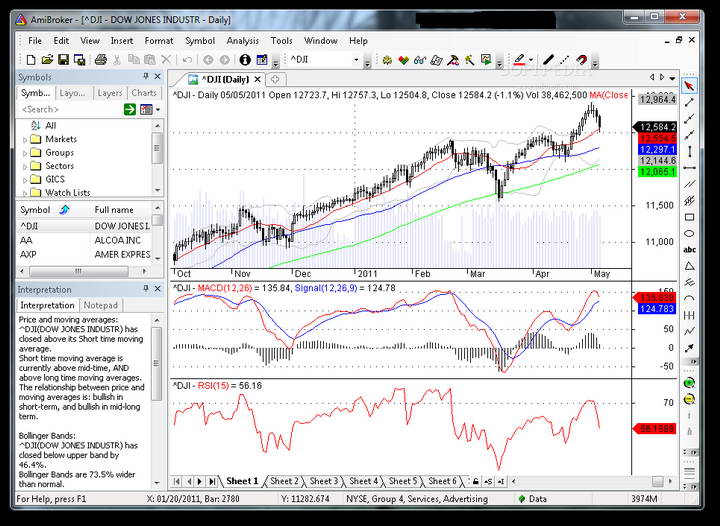The width and height of the screenshot is (720, 526).
Task: Open symbol information with the black info icon
Action: tap(245, 60)
